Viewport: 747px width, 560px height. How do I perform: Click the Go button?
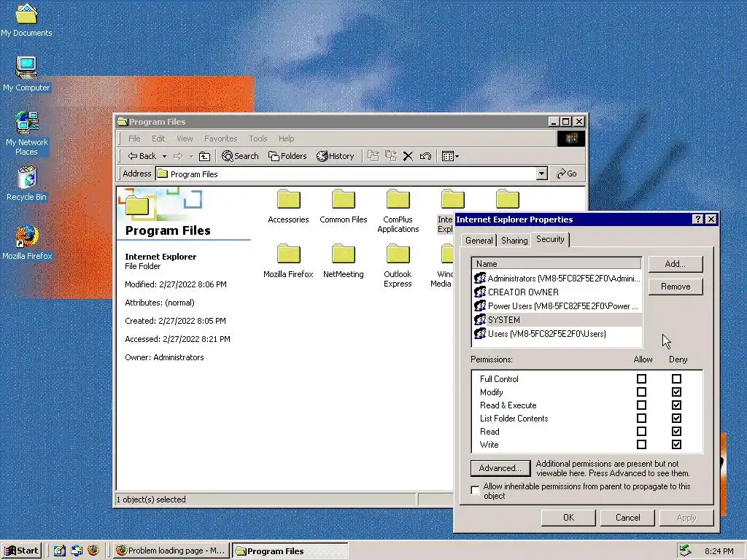coord(567,174)
